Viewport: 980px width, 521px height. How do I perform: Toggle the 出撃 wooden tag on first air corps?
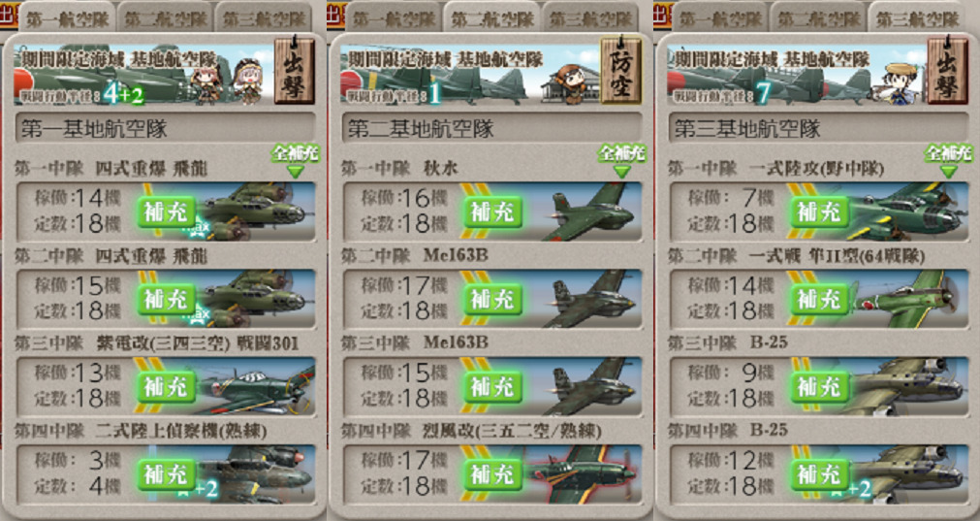coord(295,71)
